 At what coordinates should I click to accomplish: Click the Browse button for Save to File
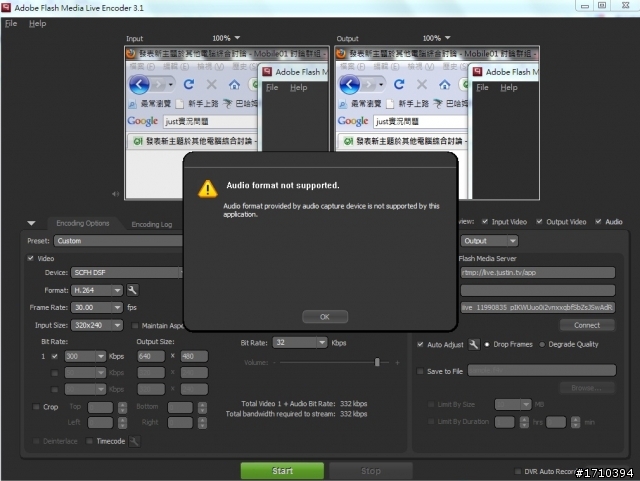587,388
